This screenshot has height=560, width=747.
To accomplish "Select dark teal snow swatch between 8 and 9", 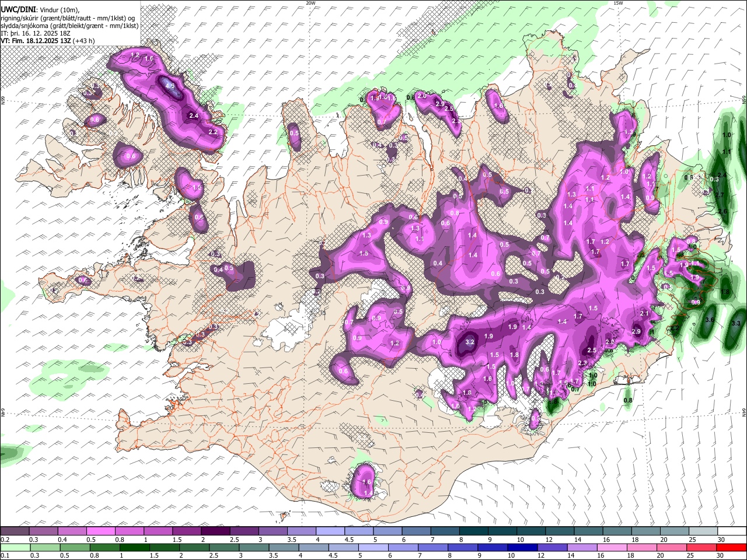I will click(x=474, y=531).
